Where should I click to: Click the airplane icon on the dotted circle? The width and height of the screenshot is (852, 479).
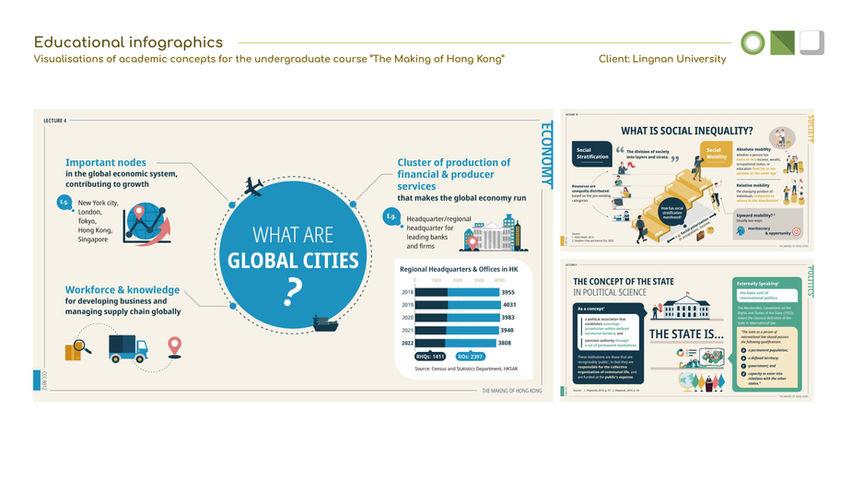coord(253,186)
